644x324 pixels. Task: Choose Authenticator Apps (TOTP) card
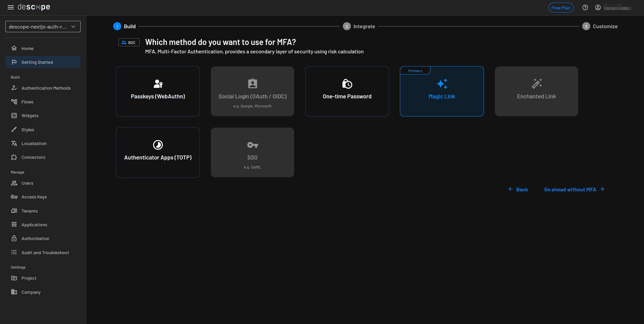[158, 152]
